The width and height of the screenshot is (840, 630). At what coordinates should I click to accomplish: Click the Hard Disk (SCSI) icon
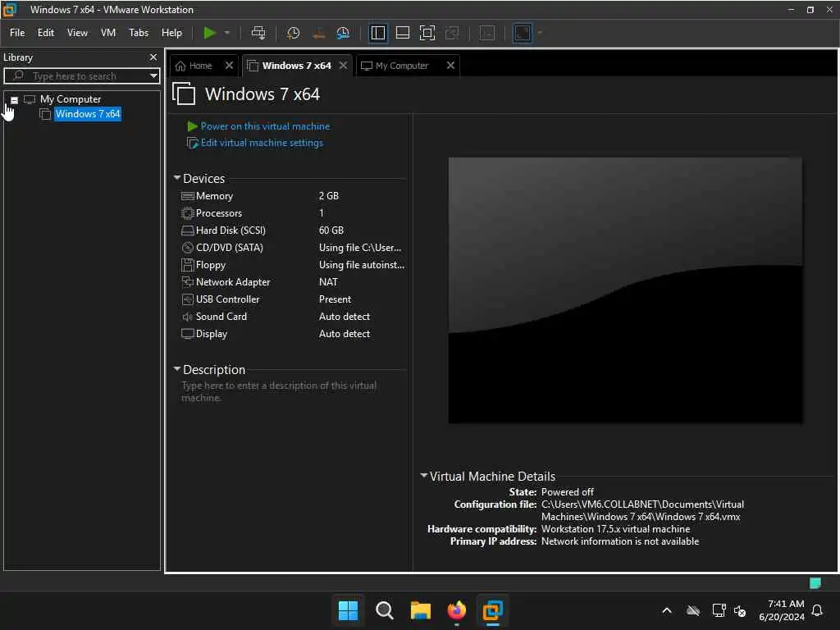click(188, 231)
